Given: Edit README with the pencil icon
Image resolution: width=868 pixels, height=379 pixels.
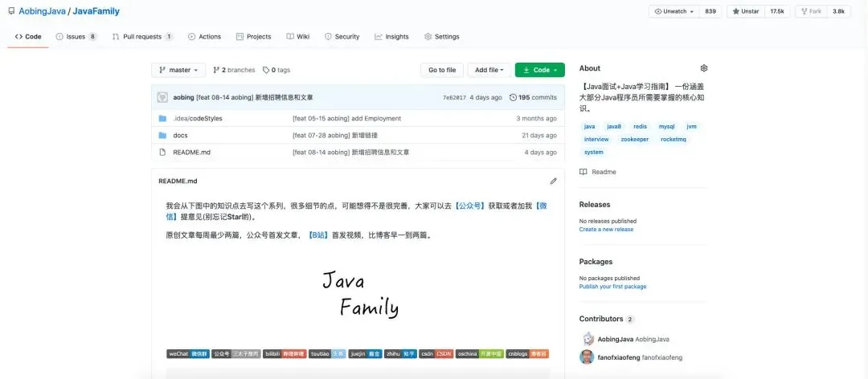Looking at the screenshot, I should click(553, 181).
